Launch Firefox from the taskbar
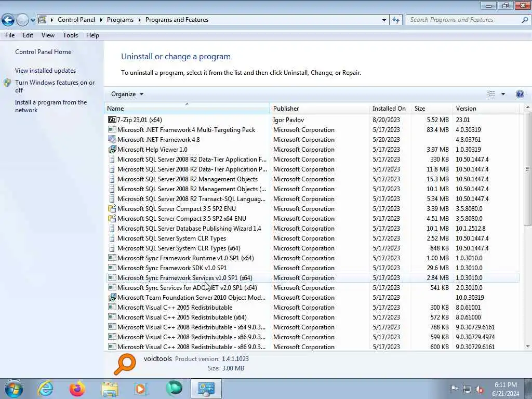 pyautogui.click(x=77, y=389)
